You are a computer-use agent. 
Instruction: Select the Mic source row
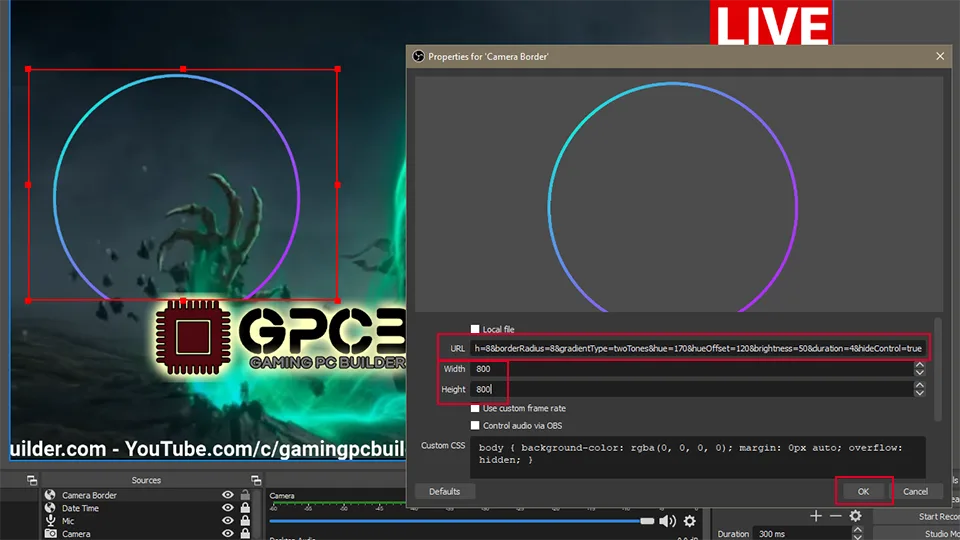147,520
